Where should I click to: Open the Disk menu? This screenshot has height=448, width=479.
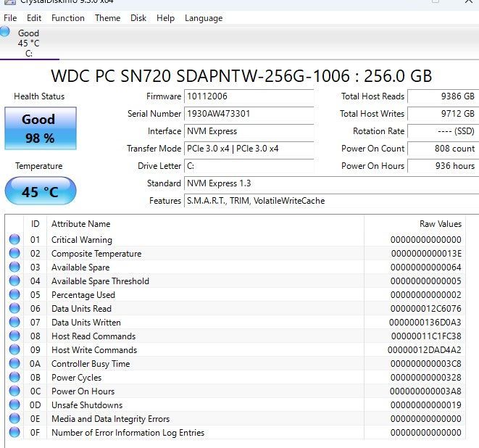138,18
